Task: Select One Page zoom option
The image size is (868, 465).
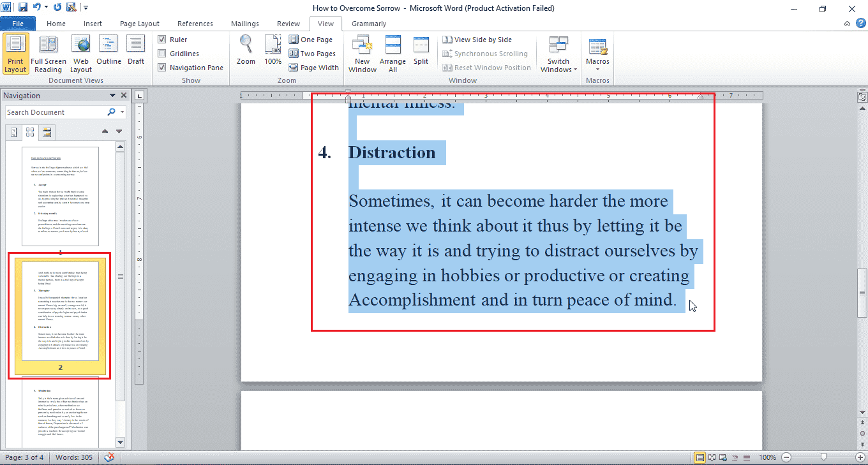Action: pos(311,40)
